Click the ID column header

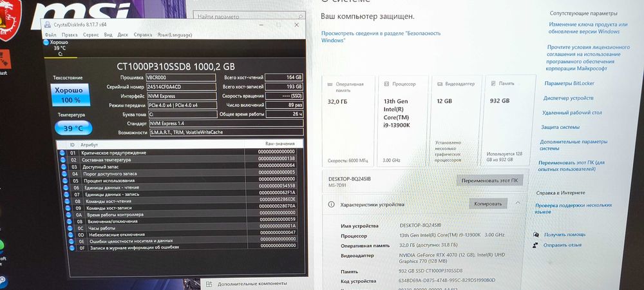coord(72,145)
